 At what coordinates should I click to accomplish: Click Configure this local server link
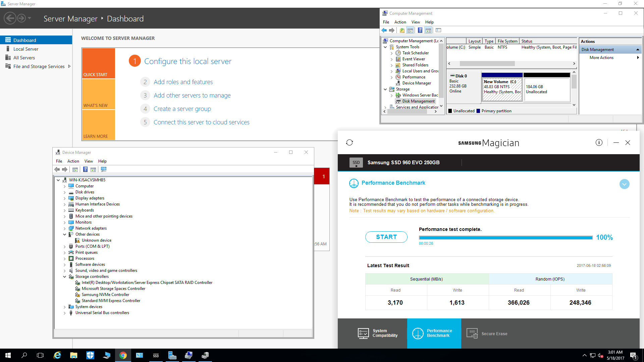pos(188,61)
